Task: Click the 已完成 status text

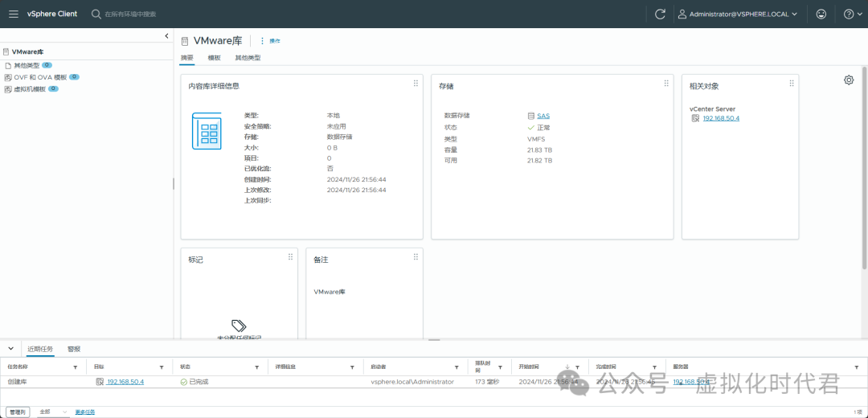Action: (199, 382)
